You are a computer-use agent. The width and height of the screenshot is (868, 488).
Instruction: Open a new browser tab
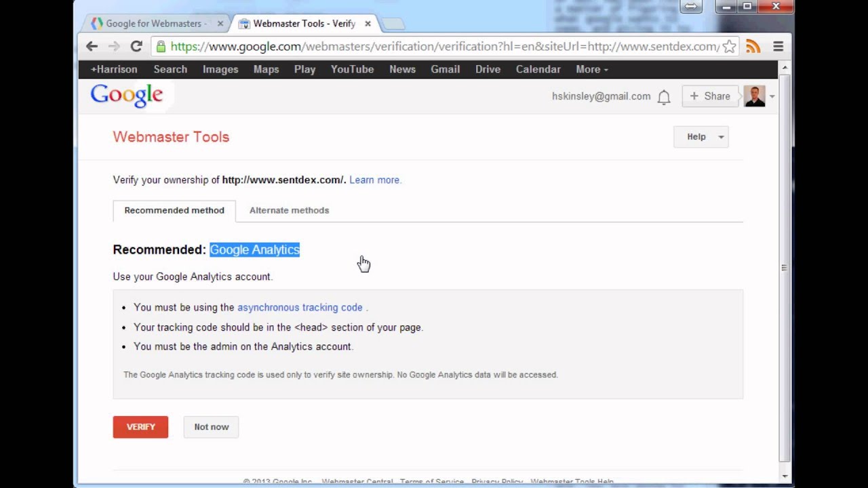tap(393, 24)
